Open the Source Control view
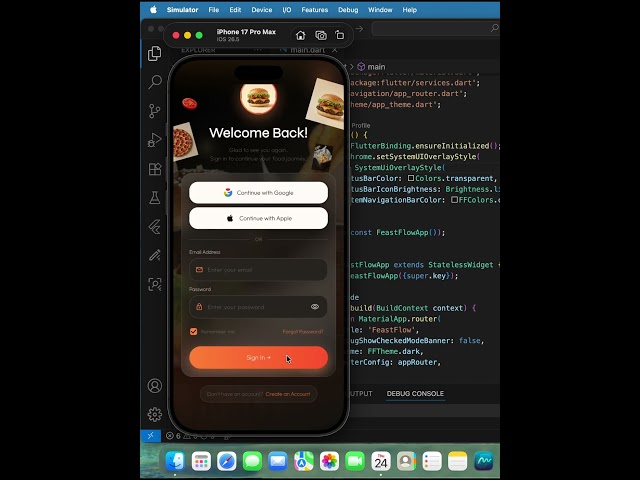The width and height of the screenshot is (640, 480). pyautogui.click(x=155, y=111)
